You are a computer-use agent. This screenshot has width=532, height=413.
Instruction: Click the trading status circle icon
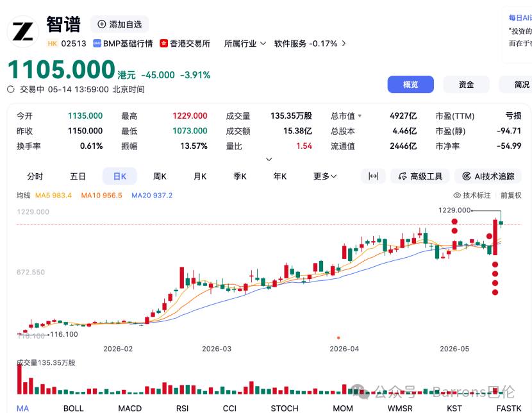pyautogui.click(x=11, y=89)
